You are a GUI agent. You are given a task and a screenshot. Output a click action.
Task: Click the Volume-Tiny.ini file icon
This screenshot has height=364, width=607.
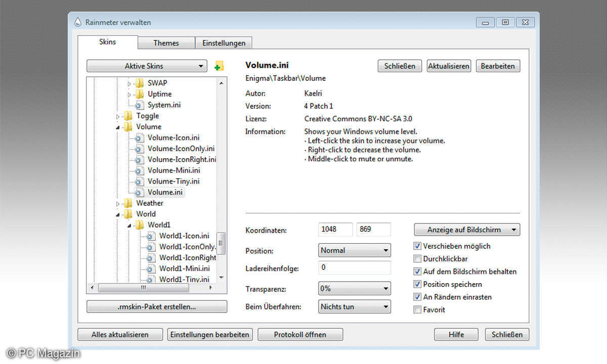coord(139,181)
